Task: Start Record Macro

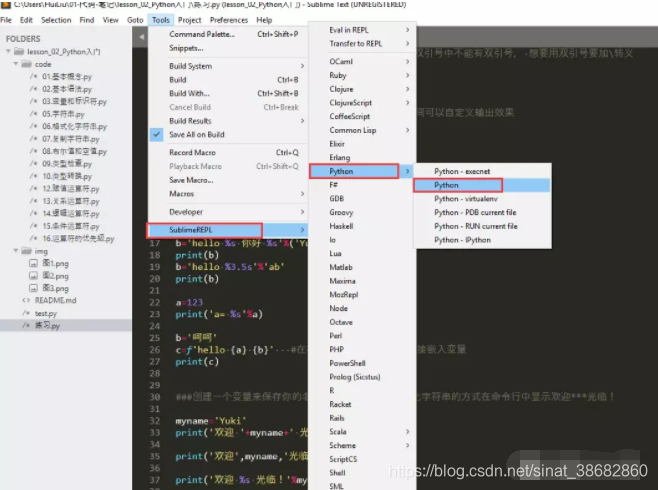Action: [x=228, y=153]
